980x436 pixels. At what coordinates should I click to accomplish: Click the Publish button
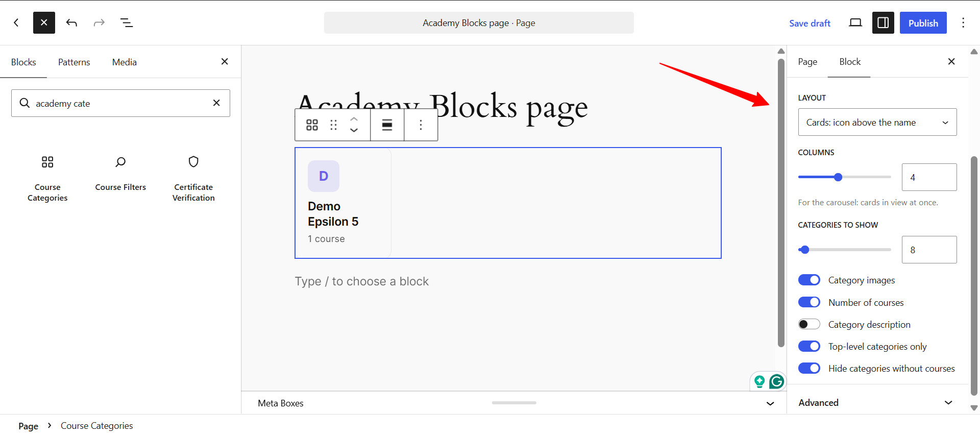pyautogui.click(x=923, y=23)
